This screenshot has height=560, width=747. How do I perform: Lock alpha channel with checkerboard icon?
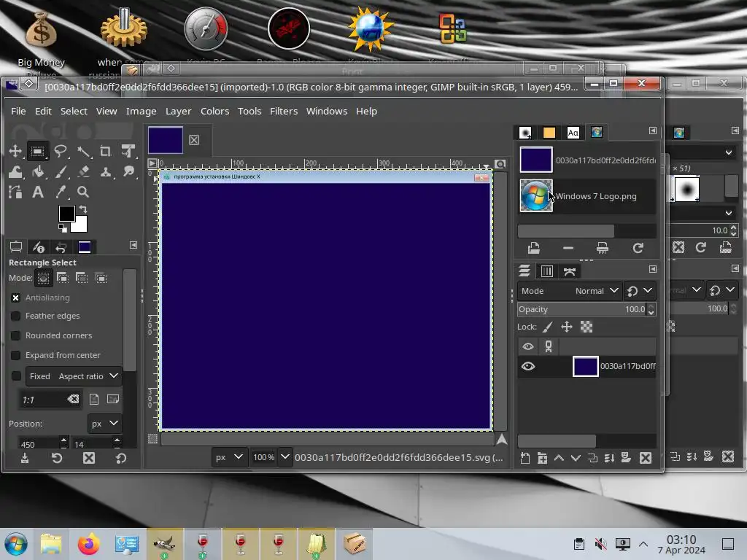click(587, 327)
